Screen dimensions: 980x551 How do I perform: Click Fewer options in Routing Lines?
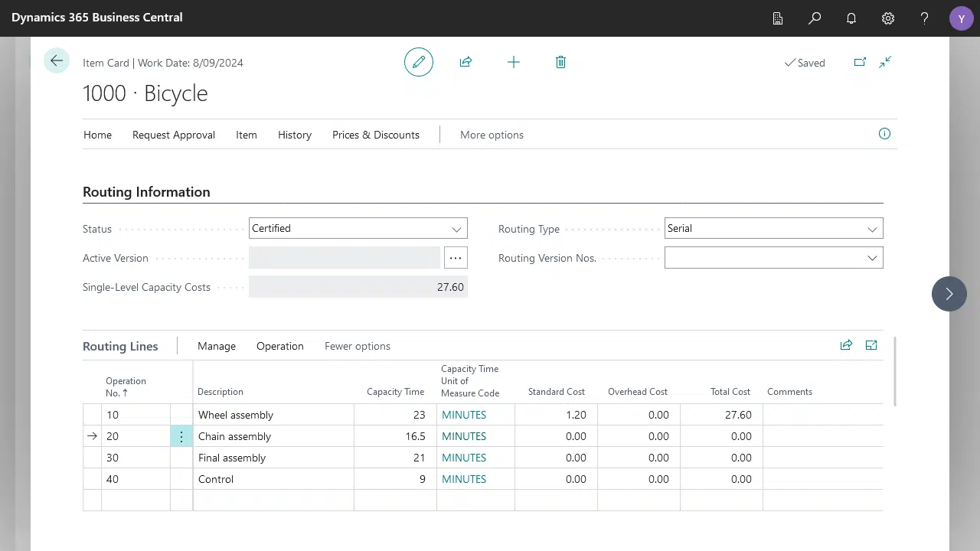point(358,346)
